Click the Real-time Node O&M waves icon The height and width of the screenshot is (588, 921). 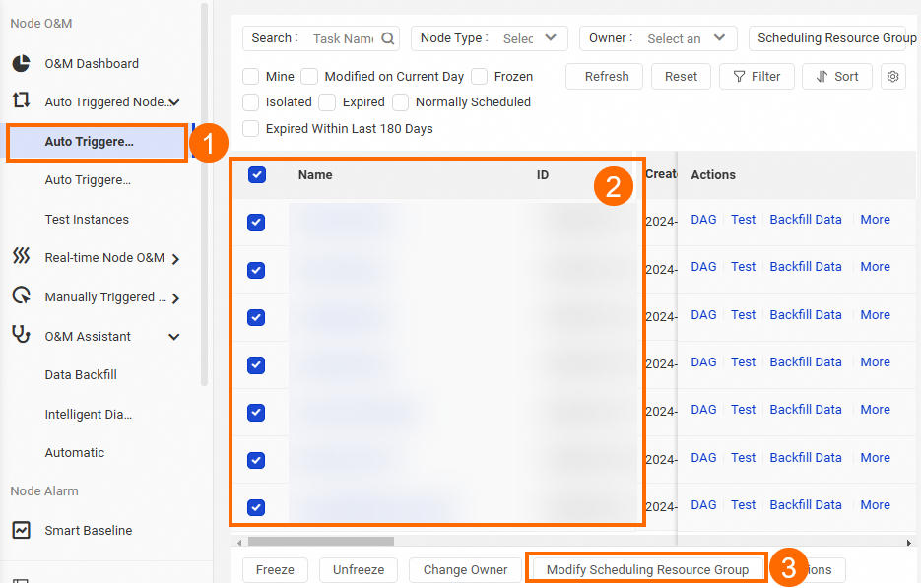point(21,256)
